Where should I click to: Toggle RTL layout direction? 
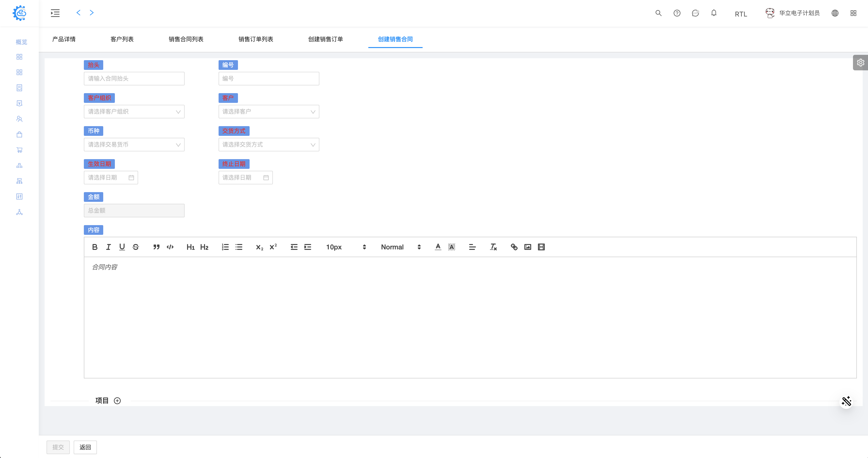click(741, 14)
